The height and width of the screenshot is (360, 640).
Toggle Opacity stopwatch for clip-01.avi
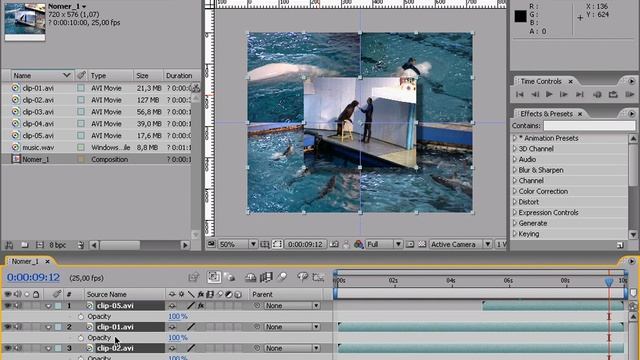pos(80,338)
